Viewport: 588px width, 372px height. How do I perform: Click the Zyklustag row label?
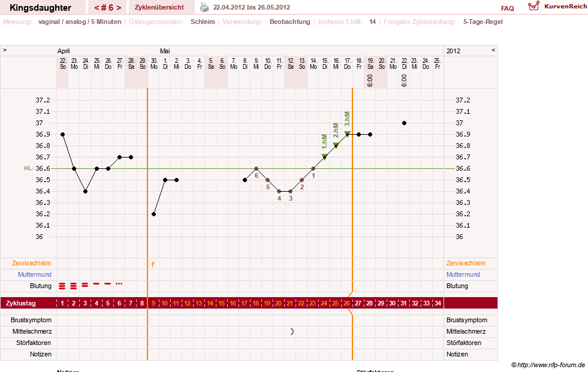pos(20,303)
